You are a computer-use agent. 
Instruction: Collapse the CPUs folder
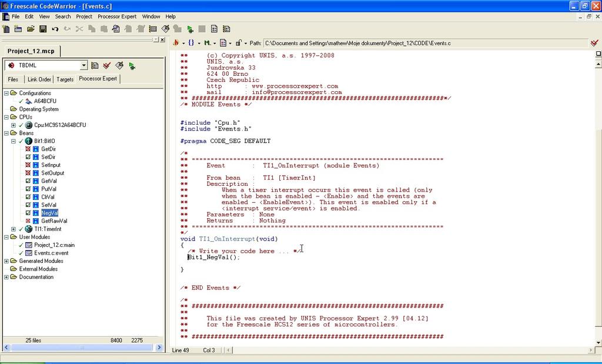tap(6, 117)
